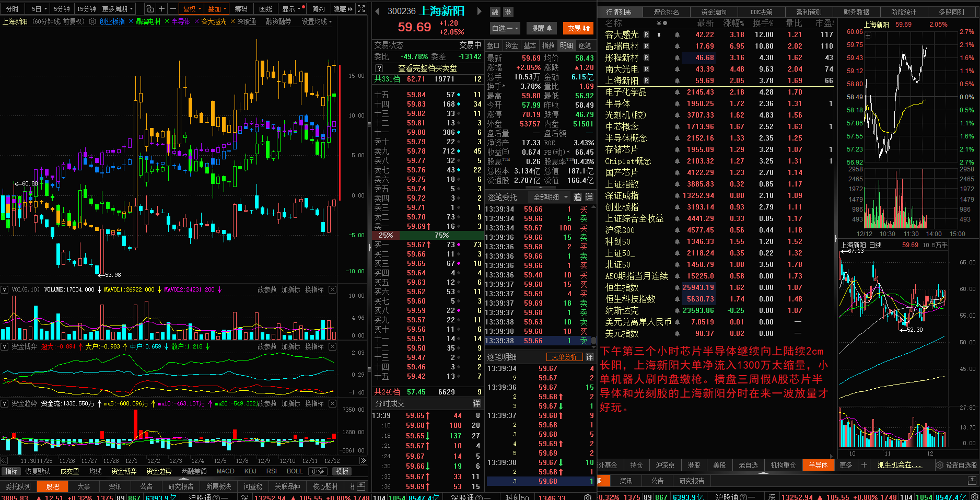Click the 融 margin badge
Viewport: 980px width, 500px height.
tap(495, 12)
